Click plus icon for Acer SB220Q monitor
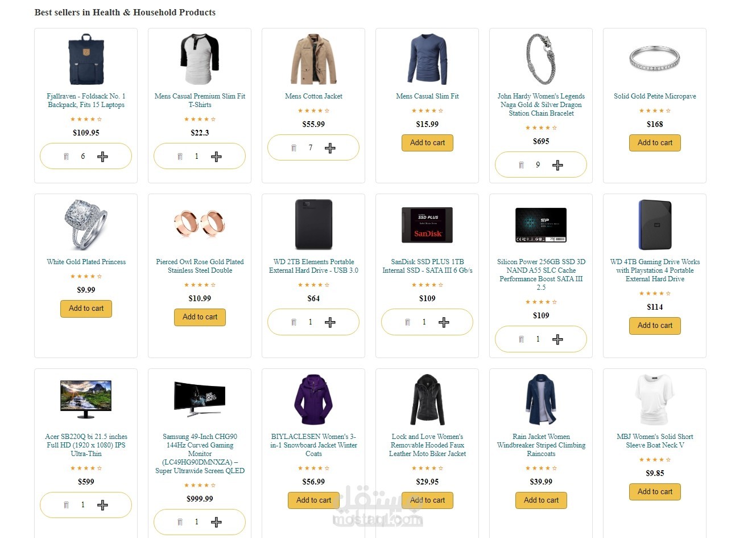Screen dimensions: 756x538 click(x=102, y=505)
